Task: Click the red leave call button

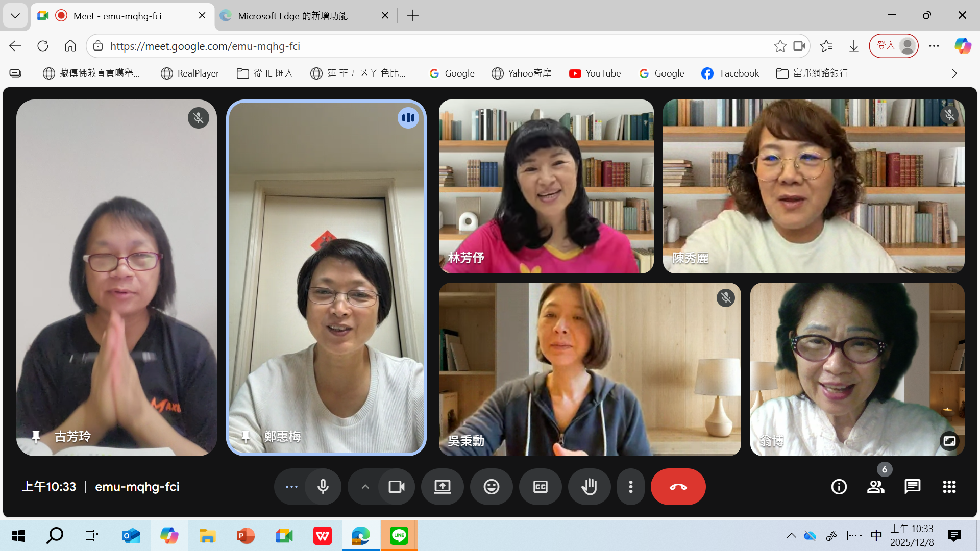Action: [678, 487]
